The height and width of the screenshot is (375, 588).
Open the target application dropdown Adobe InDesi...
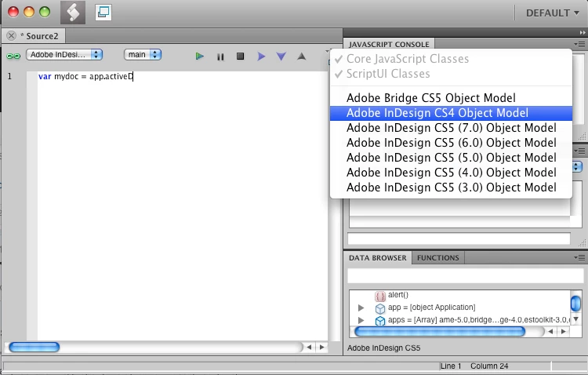point(64,55)
